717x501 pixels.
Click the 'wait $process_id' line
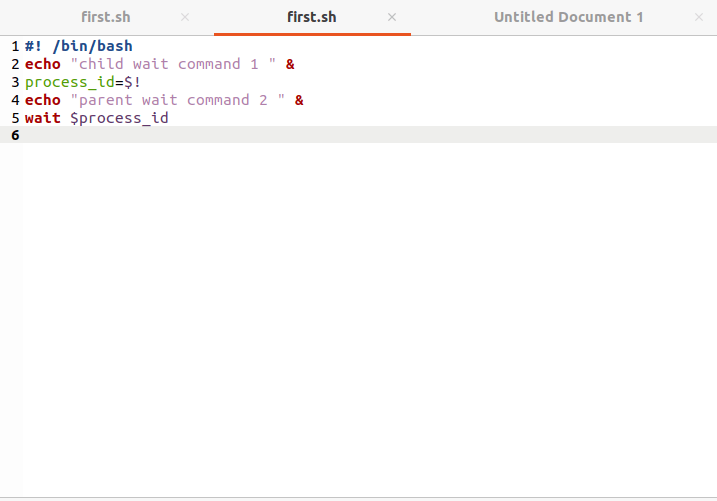[96, 118]
